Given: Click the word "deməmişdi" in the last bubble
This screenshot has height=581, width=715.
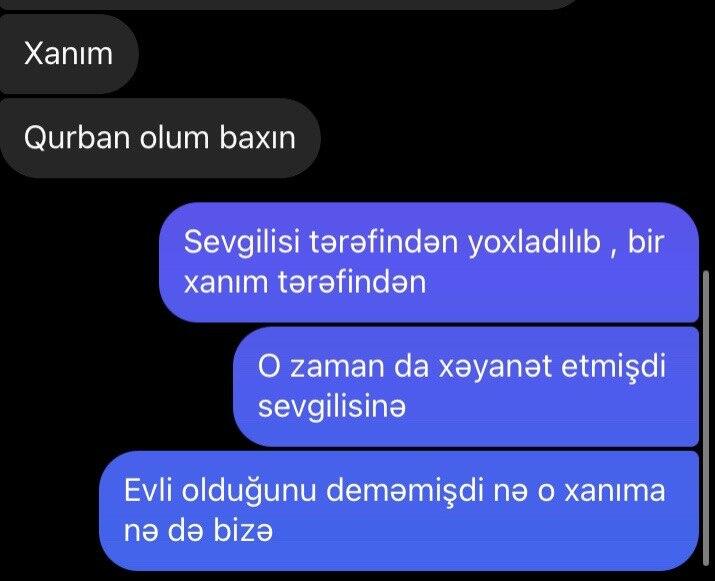Looking at the screenshot, I should click(x=405, y=490).
